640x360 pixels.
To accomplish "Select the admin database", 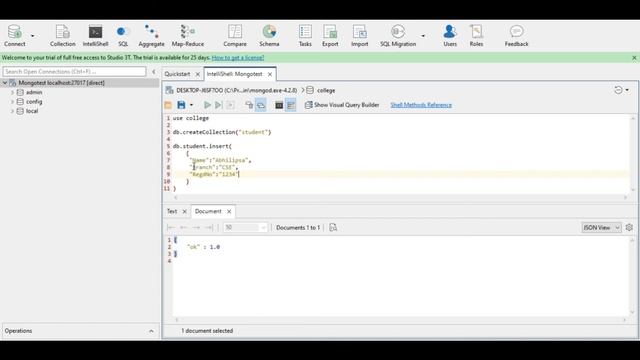I will click(34, 93).
